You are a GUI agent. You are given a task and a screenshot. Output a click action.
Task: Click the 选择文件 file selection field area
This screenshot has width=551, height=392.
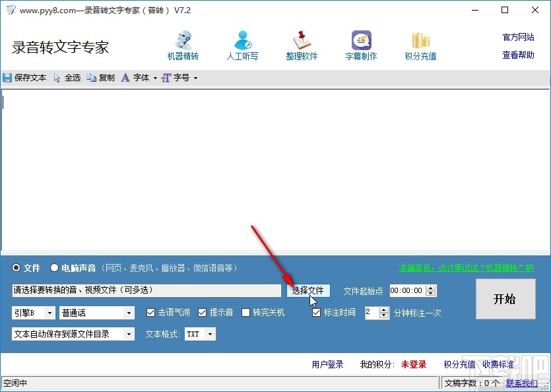click(309, 290)
